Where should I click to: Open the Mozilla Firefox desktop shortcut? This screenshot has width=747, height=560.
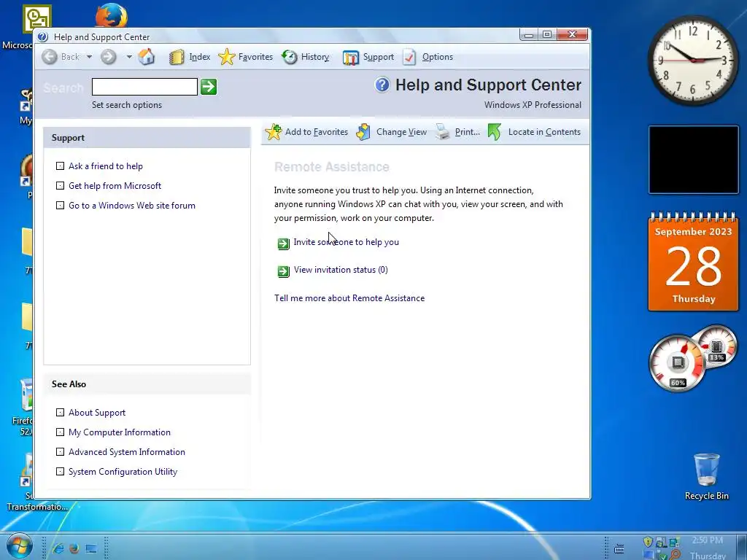[111, 15]
